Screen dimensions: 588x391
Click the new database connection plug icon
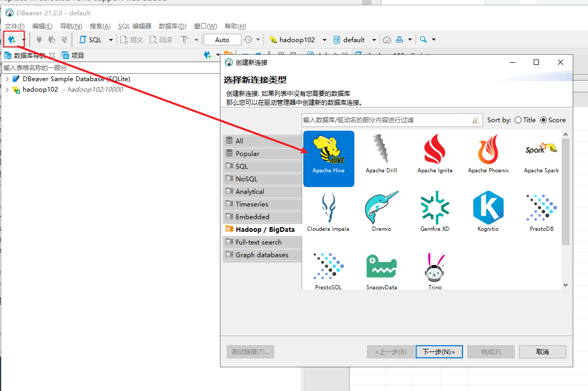pos(12,40)
